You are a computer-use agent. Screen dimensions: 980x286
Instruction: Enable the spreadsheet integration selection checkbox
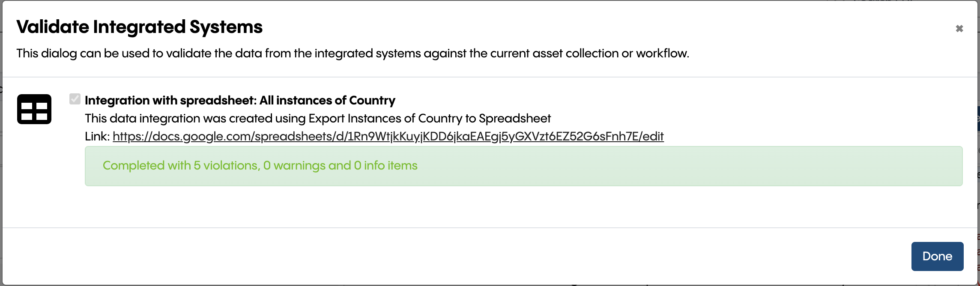click(x=75, y=99)
